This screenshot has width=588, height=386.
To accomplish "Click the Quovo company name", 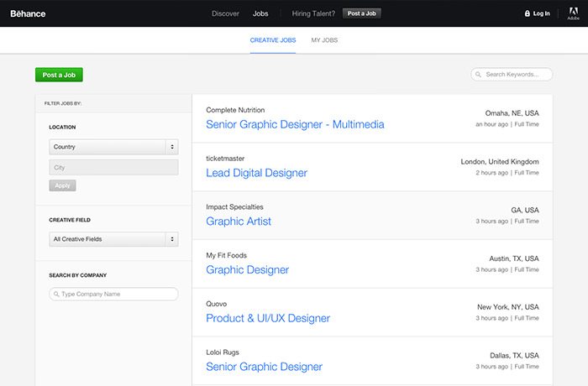I will [217, 304].
